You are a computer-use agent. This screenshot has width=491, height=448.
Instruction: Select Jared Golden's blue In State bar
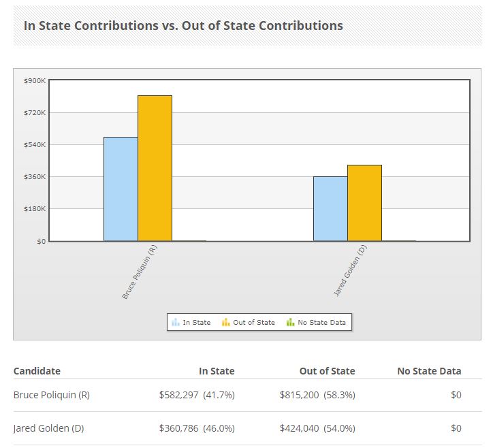pos(330,208)
